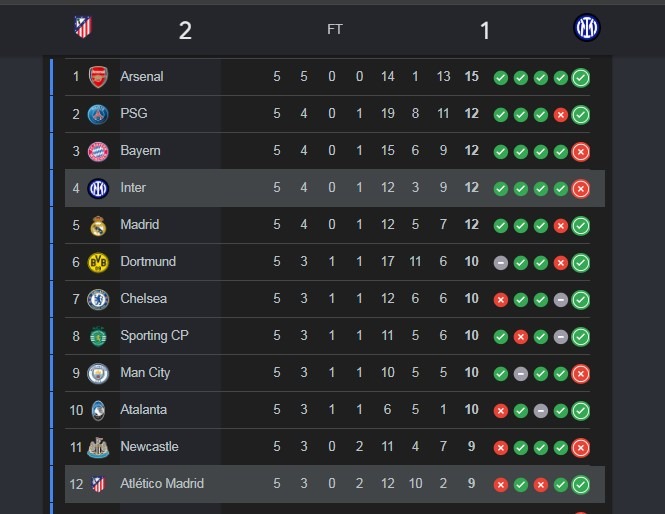The height and width of the screenshot is (514, 665).
Task: Click the Atalanta club crest
Action: point(98,410)
